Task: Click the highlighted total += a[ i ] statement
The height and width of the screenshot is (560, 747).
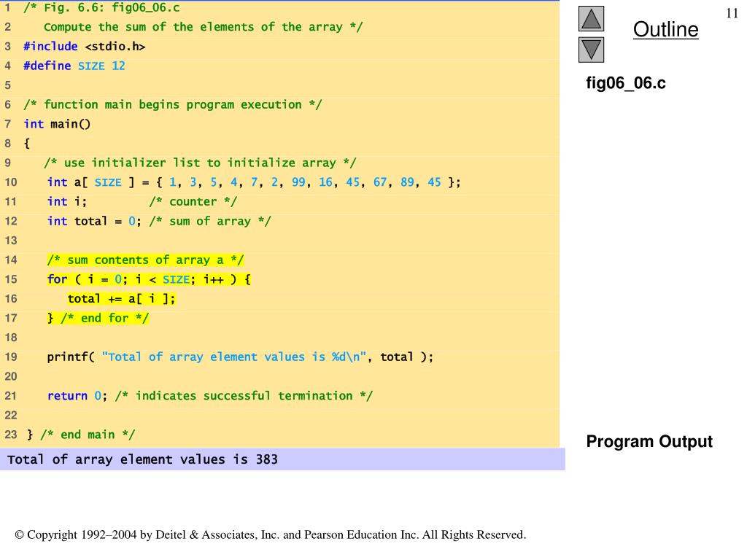Action: click(x=121, y=299)
